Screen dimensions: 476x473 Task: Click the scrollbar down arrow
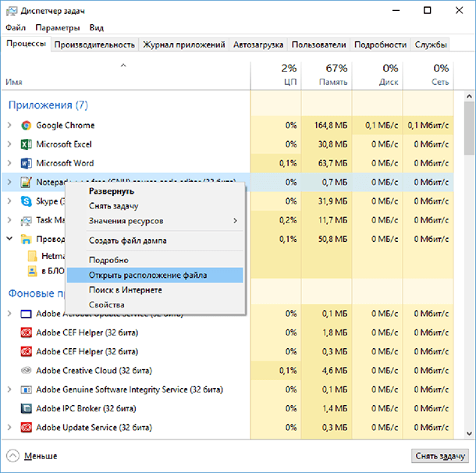pyautogui.click(x=469, y=433)
